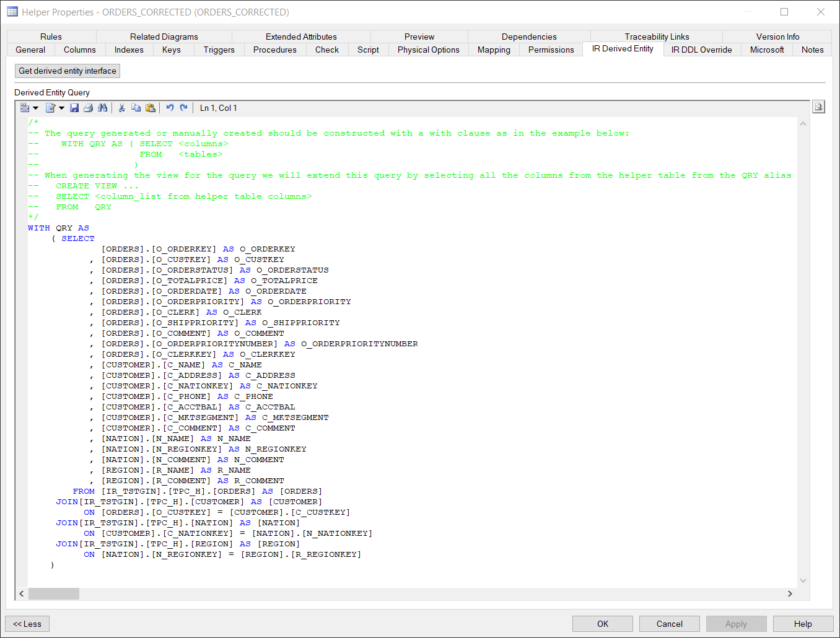The width and height of the screenshot is (840, 638).
Task: Confirm with the OK button
Action: point(603,624)
